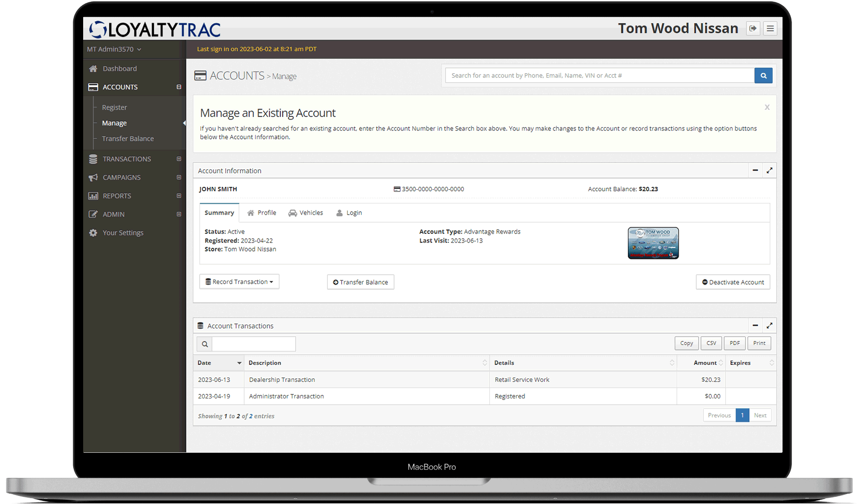Select the Dealership Transaction row
Viewport: 863px width, 504px height.
485,380
